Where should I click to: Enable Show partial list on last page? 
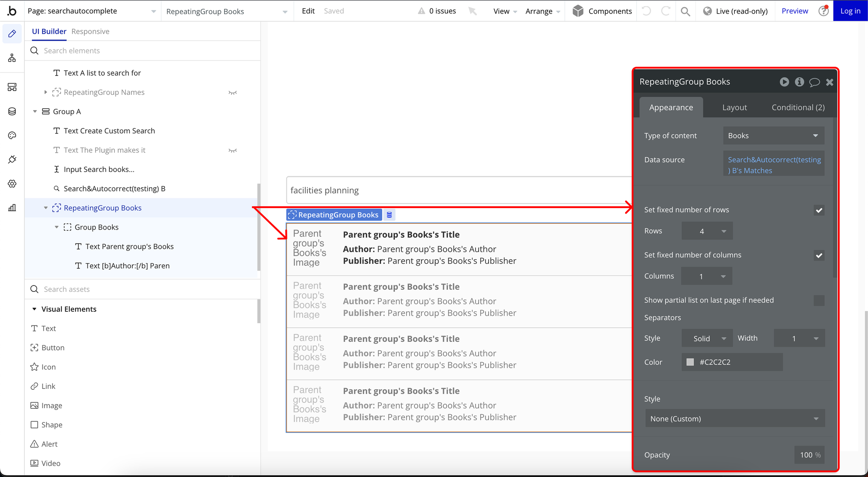[x=819, y=301]
